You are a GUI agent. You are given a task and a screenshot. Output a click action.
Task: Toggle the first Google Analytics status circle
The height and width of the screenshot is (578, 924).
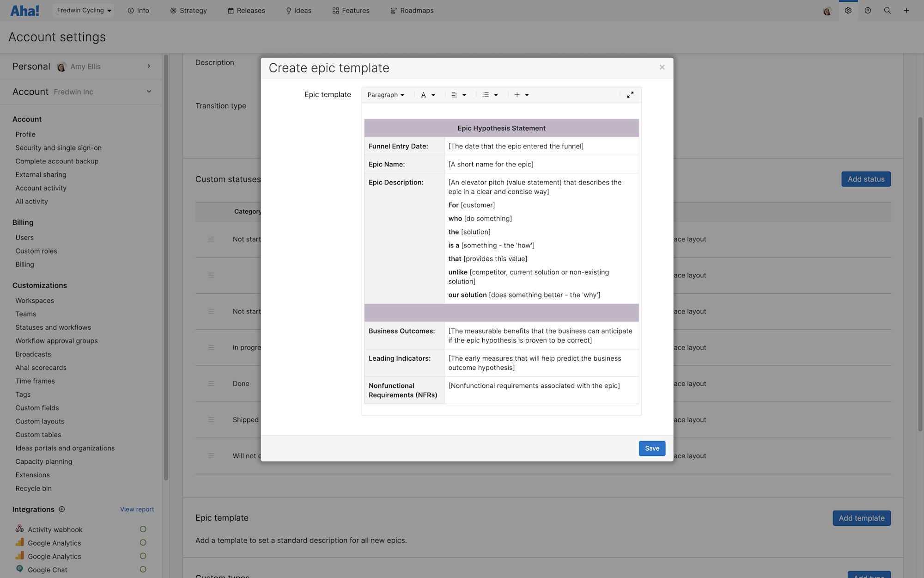(143, 542)
